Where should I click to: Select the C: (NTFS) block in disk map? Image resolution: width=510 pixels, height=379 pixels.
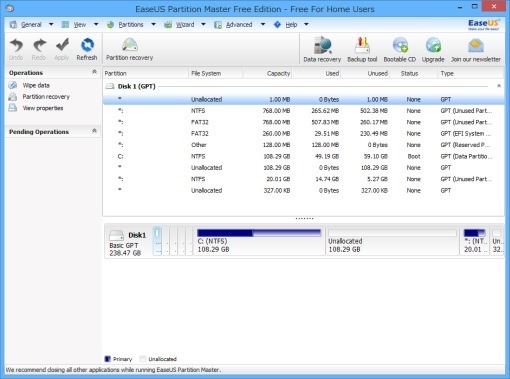tap(259, 241)
